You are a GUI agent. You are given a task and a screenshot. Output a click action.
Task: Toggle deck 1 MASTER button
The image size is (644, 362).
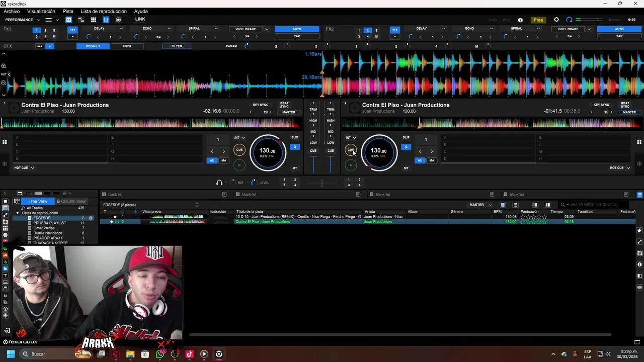point(289,112)
